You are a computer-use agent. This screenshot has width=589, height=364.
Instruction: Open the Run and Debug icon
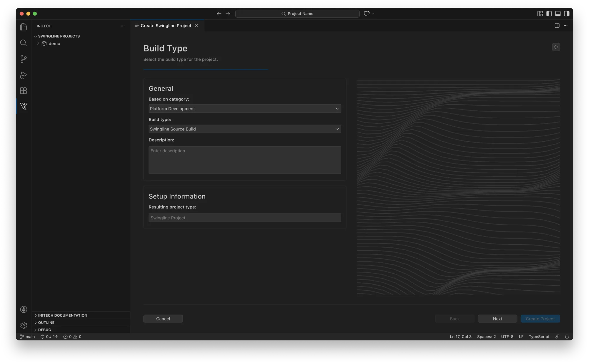tap(24, 75)
